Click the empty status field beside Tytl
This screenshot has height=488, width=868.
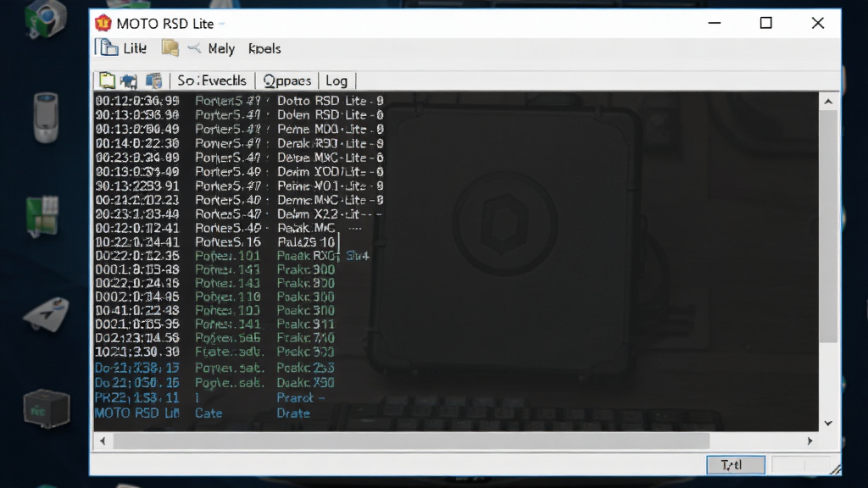pos(800,465)
